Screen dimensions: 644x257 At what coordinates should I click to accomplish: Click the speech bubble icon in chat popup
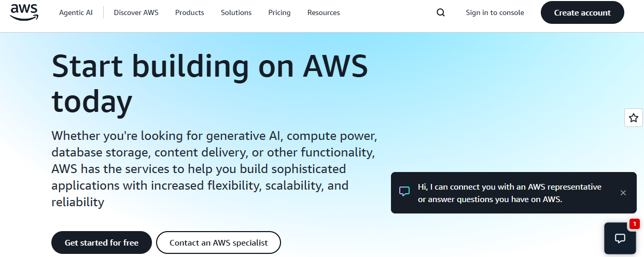coord(404,191)
